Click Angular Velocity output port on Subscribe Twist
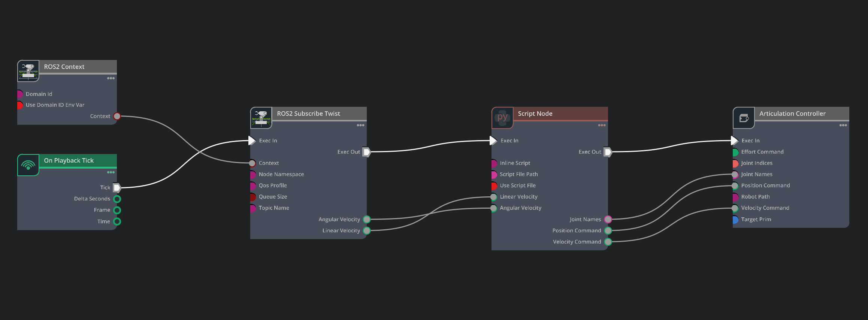Screen dimensions: 868x320 367,219
